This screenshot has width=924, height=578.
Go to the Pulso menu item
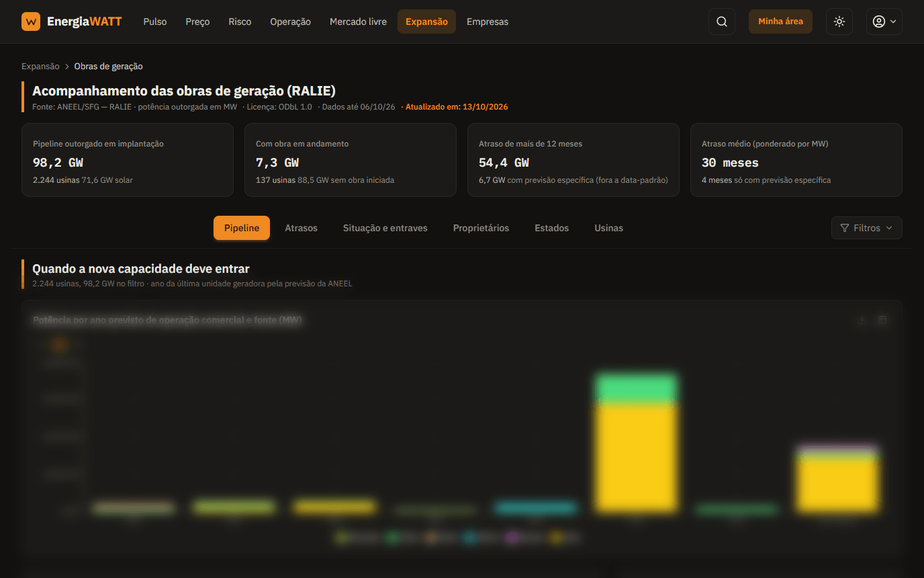(155, 22)
